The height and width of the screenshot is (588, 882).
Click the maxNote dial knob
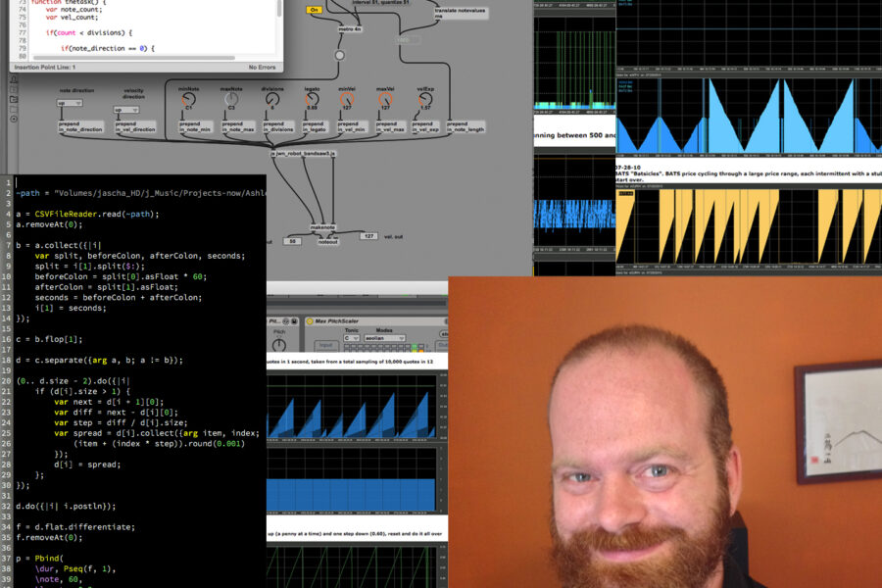tap(232, 99)
